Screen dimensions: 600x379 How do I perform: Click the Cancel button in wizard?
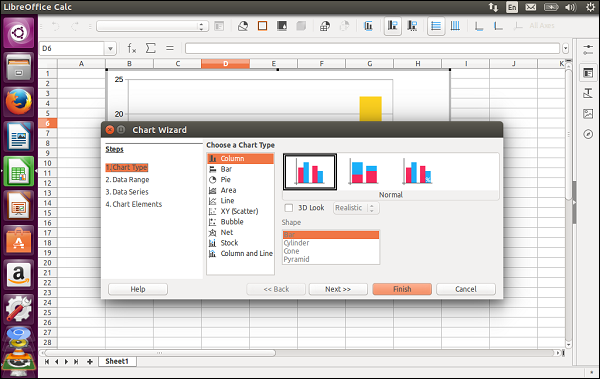[x=466, y=289]
